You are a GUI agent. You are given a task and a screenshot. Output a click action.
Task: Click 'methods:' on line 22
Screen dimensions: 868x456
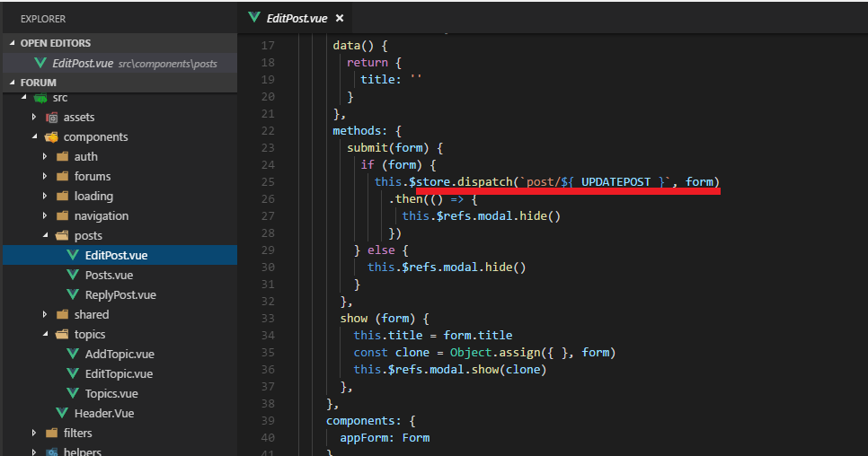[360, 130]
